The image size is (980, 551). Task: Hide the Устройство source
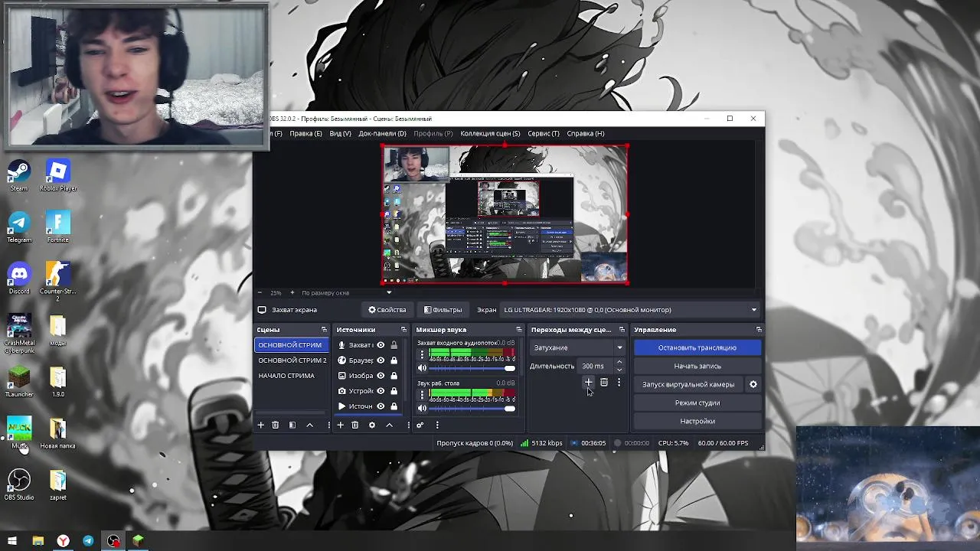[381, 391]
